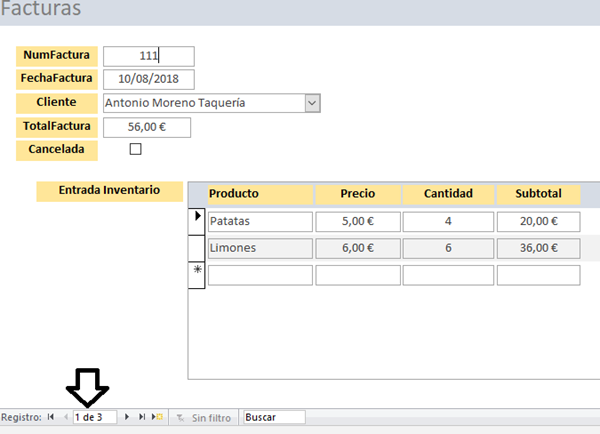Viewport: 600px width, 434px height.
Task: Click the Subtotal column header
Action: tap(538, 194)
